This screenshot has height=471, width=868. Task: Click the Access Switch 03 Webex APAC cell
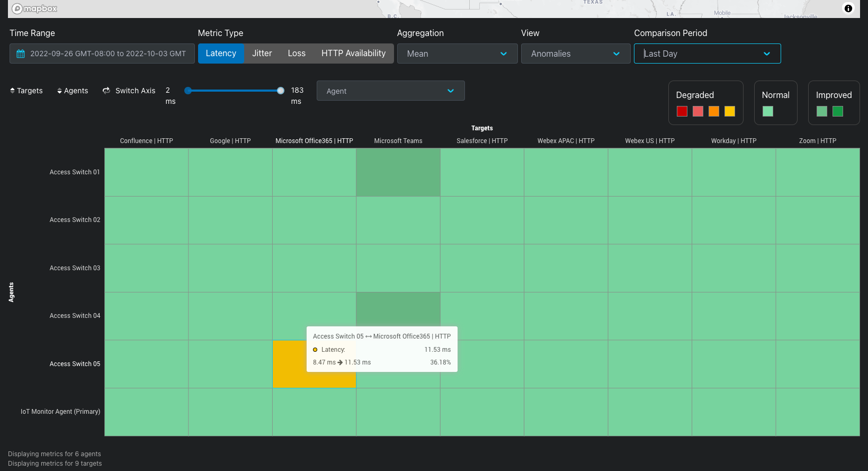[x=566, y=268]
